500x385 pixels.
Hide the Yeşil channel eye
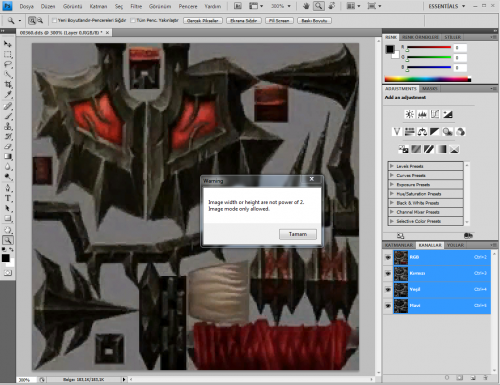tap(388, 290)
